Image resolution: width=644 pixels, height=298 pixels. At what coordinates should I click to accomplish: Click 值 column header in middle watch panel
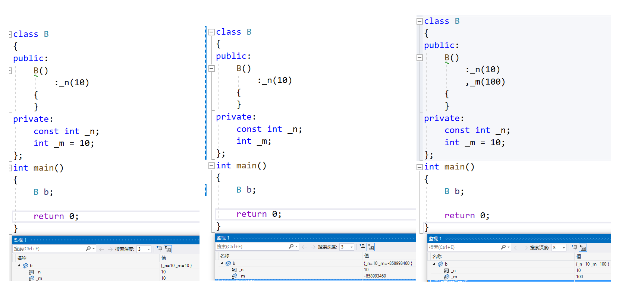click(366, 256)
